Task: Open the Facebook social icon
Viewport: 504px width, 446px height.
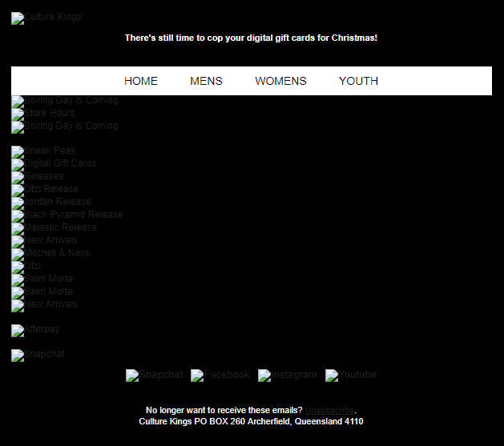Action: 220,375
